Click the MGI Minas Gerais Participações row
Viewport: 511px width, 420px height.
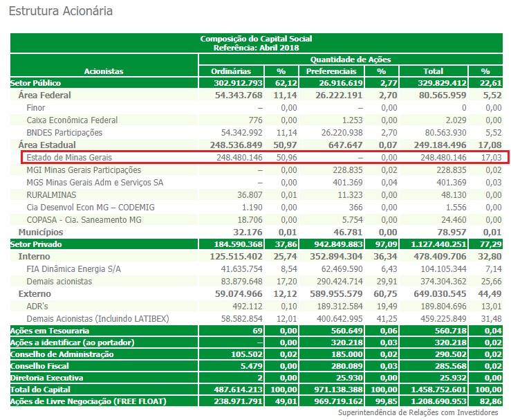tap(84, 170)
